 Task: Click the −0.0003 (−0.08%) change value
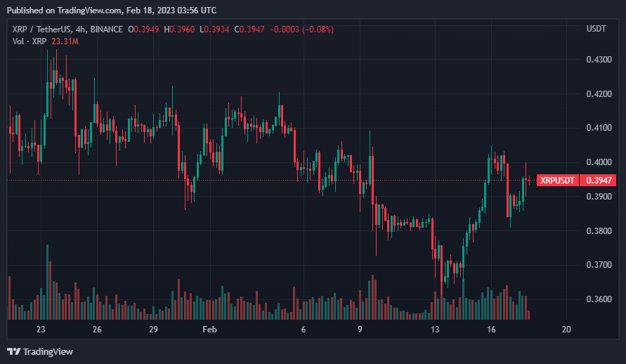pyautogui.click(x=302, y=29)
